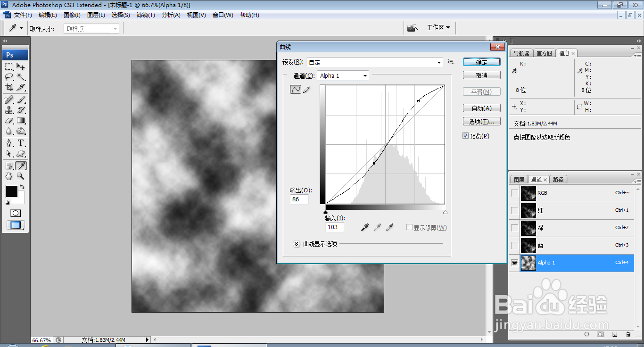Select the Lasso tool
The image size is (644, 347).
pos(9,77)
